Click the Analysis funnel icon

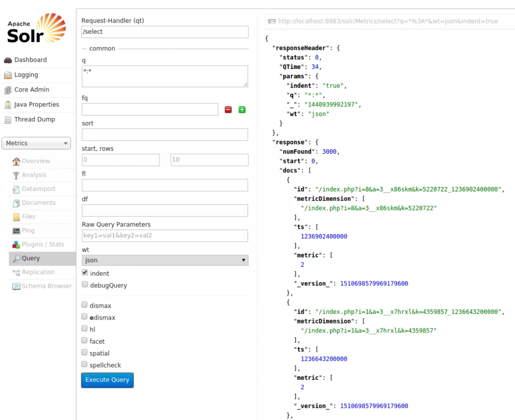coord(16,175)
